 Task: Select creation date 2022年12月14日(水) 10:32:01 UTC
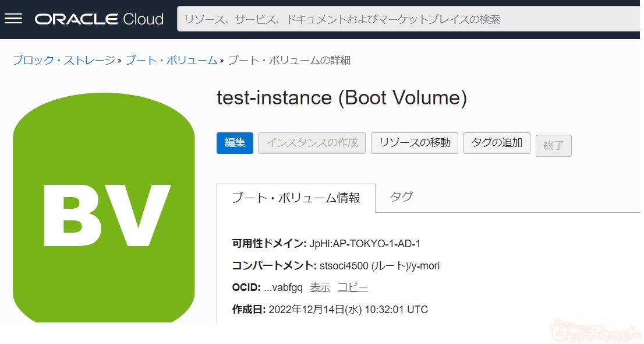348,310
